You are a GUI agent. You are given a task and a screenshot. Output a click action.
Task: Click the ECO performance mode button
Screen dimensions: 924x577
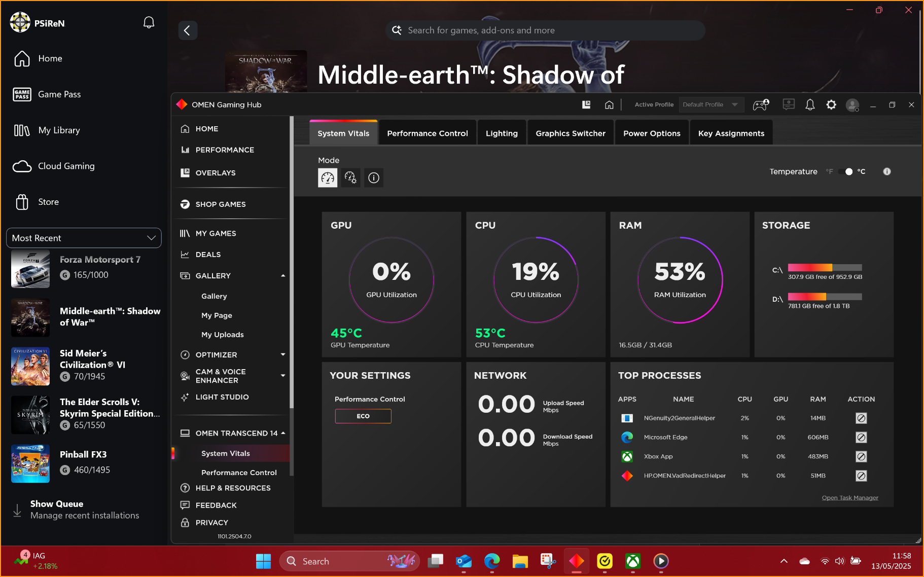pos(363,416)
